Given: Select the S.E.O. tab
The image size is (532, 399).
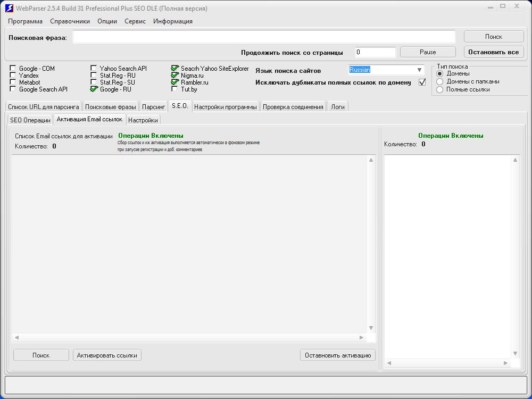Looking at the screenshot, I should (x=180, y=106).
